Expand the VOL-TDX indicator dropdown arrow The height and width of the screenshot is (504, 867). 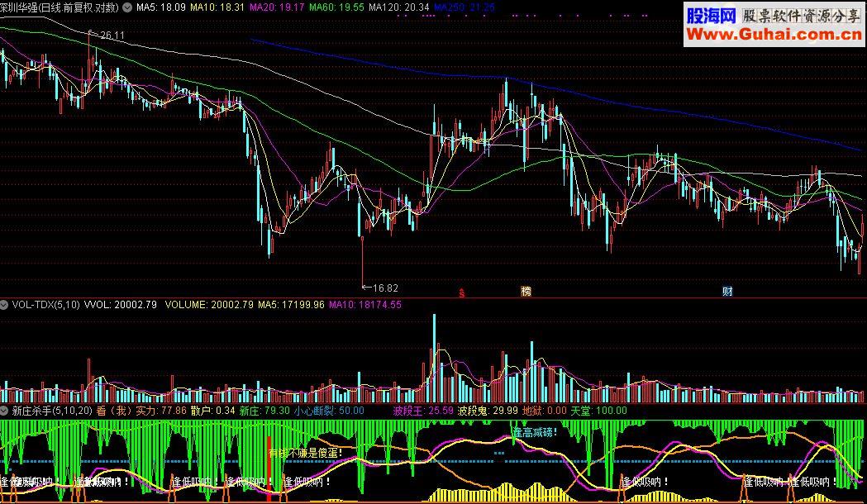[x=4, y=305]
